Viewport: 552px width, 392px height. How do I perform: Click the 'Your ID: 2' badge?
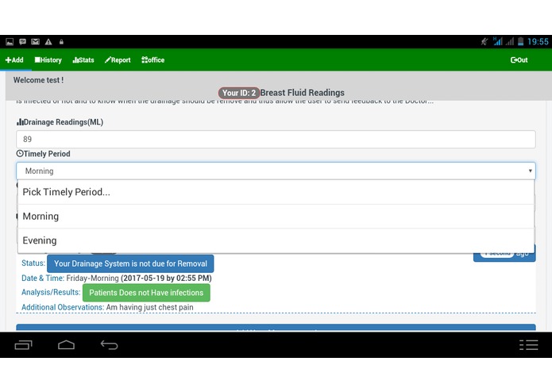[x=239, y=93]
